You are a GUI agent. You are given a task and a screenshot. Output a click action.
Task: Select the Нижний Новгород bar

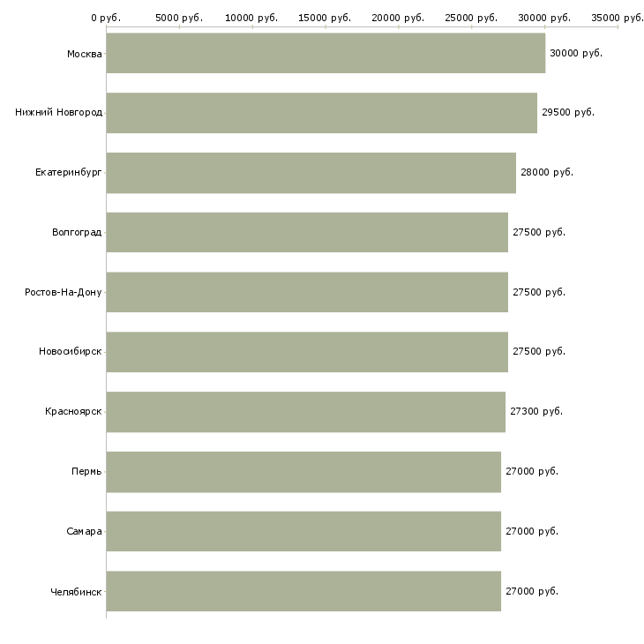coord(321,113)
